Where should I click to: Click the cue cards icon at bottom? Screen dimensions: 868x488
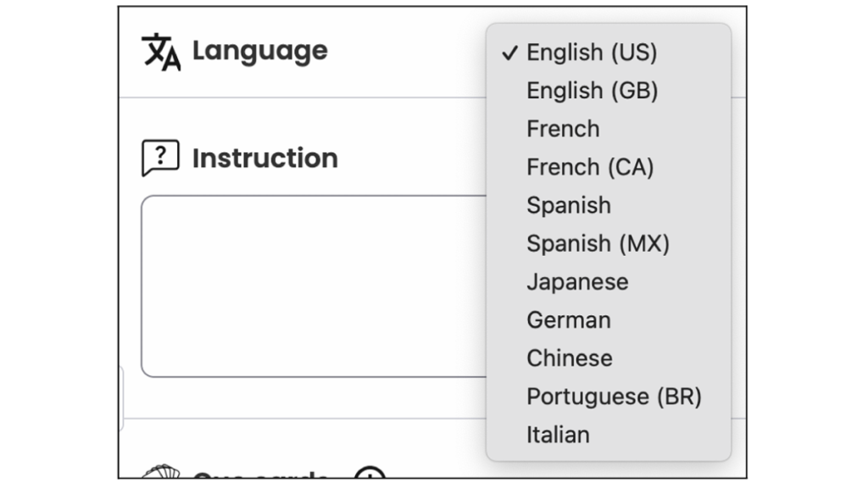coord(161,473)
